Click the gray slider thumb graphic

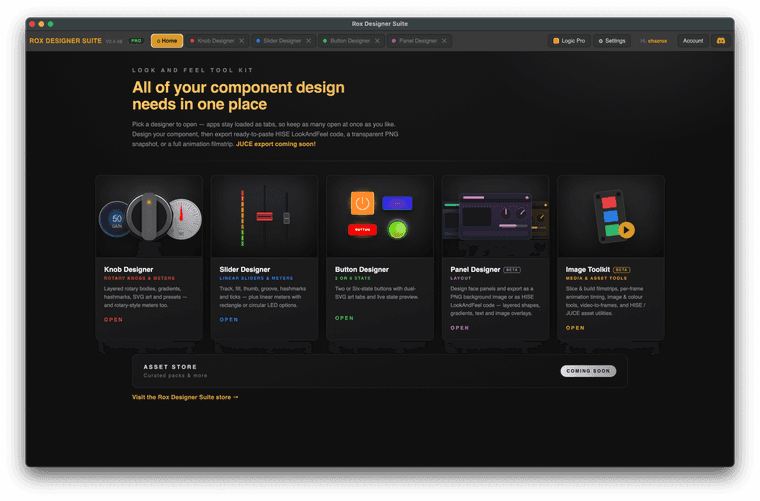(x=286, y=219)
